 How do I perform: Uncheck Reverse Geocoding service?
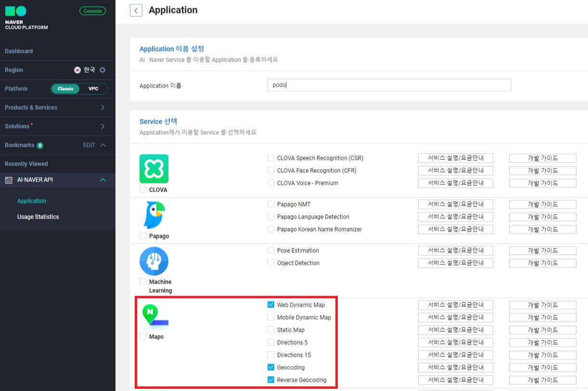click(x=271, y=380)
